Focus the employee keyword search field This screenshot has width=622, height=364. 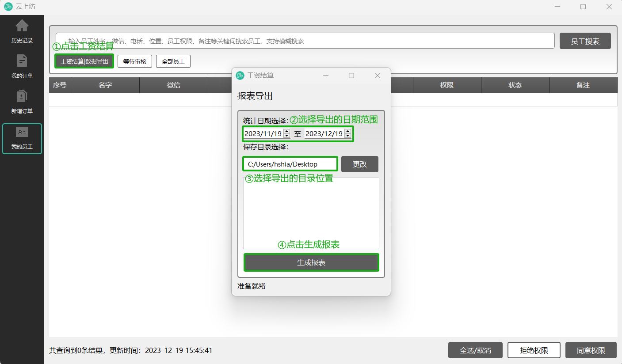click(305, 41)
